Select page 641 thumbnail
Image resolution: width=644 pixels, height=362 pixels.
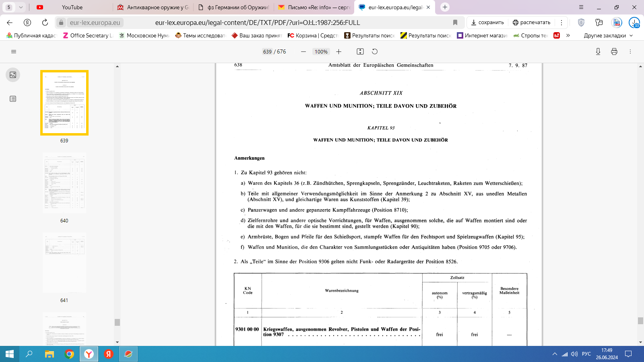coord(64,262)
